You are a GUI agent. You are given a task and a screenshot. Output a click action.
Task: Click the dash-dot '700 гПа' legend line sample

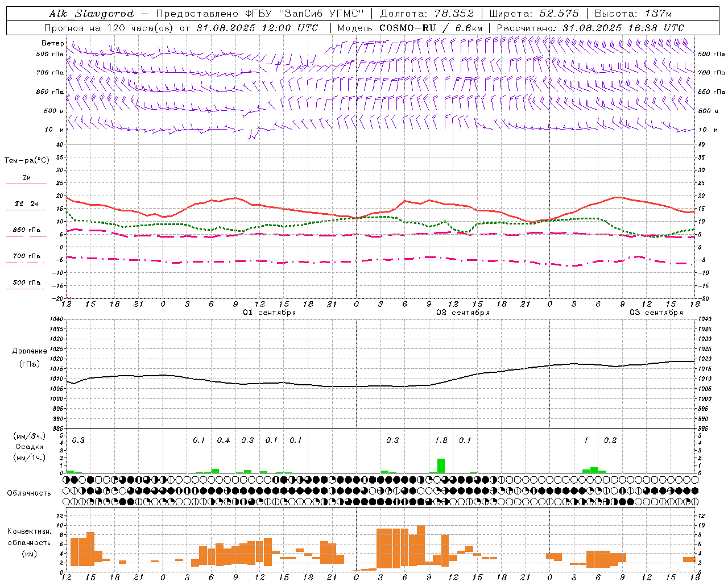pos(25,263)
